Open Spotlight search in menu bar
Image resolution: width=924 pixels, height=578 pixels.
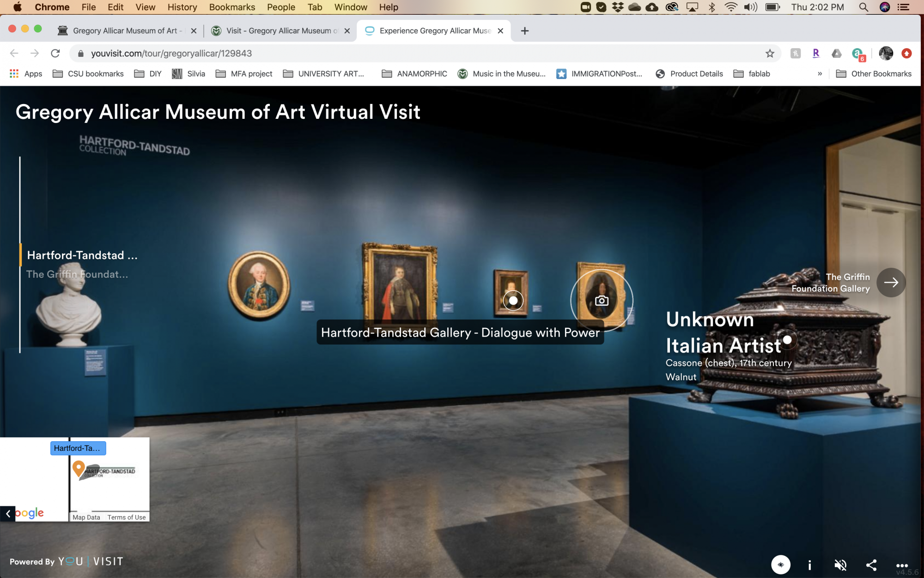(x=863, y=7)
